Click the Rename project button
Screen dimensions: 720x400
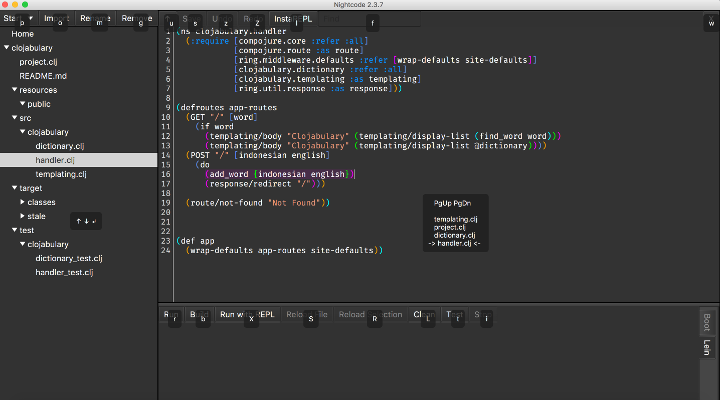coord(95,18)
